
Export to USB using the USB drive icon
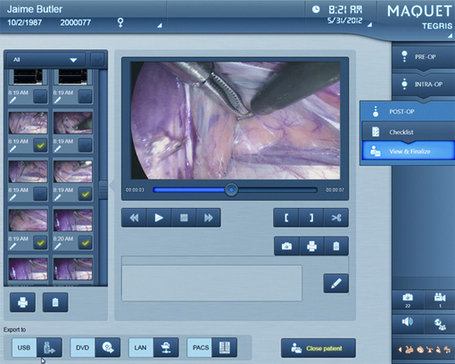pos(49,347)
